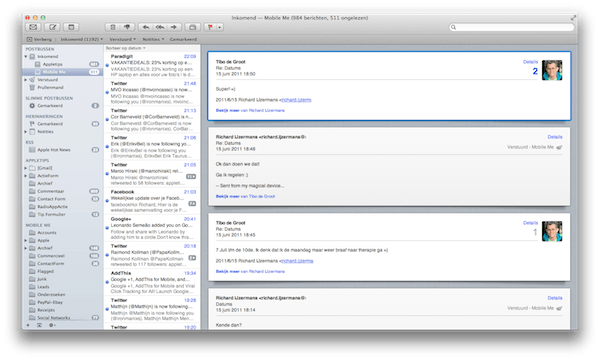Viewport: 600px width, 360px height.
Task: Click Tibo de Groot's photo in top message
Action: tap(552, 70)
